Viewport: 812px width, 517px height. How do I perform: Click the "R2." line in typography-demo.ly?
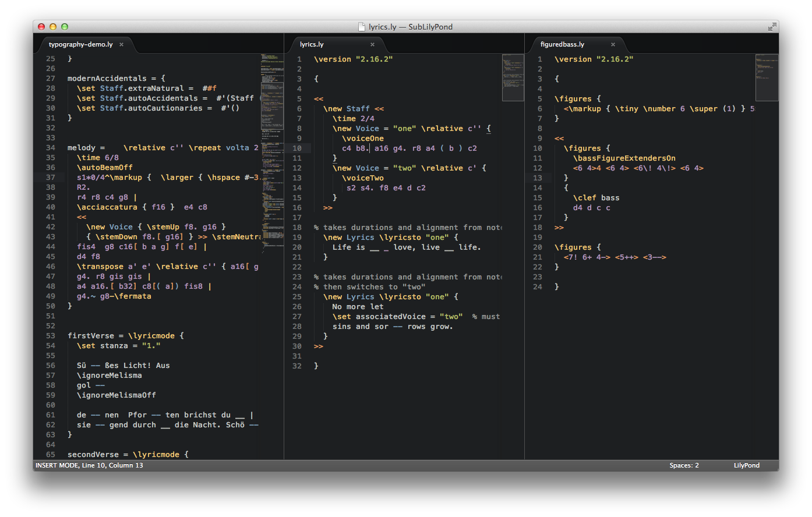83,187
